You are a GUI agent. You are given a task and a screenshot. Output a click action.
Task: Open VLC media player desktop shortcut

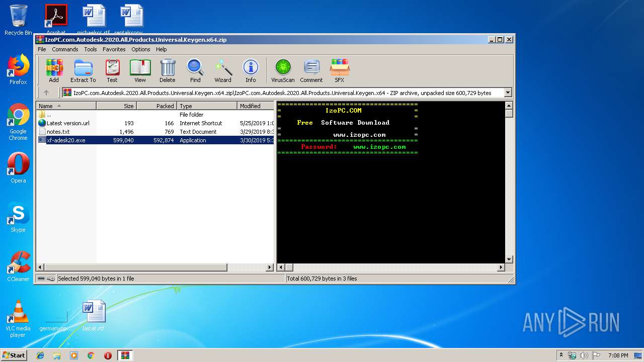(x=18, y=319)
